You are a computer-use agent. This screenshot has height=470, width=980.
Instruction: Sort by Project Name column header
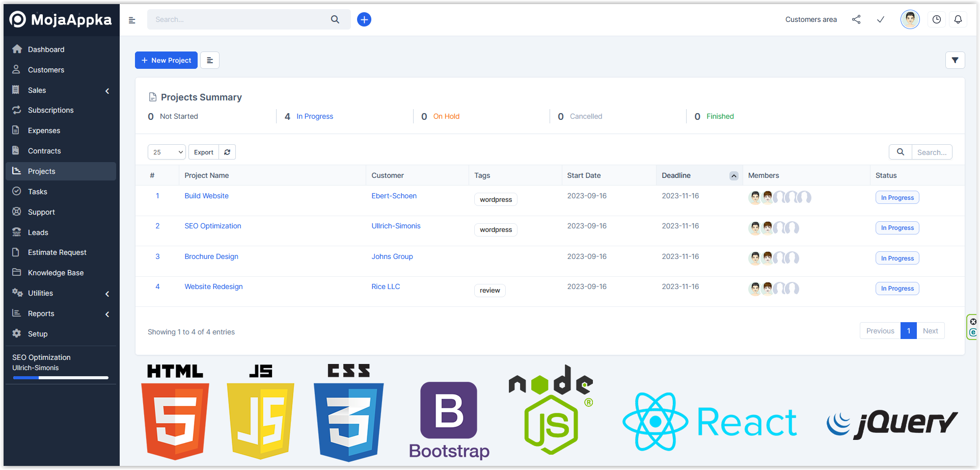pyautogui.click(x=206, y=175)
